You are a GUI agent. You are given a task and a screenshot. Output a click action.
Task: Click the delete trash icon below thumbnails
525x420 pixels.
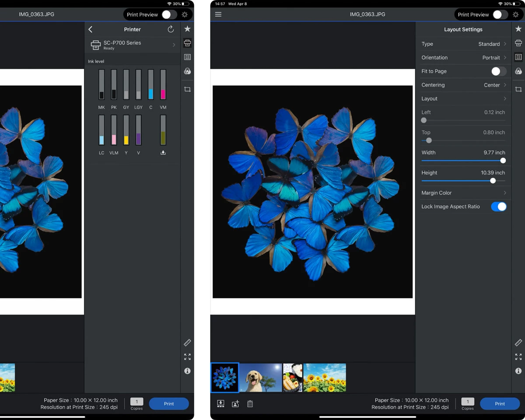click(250, 404)
